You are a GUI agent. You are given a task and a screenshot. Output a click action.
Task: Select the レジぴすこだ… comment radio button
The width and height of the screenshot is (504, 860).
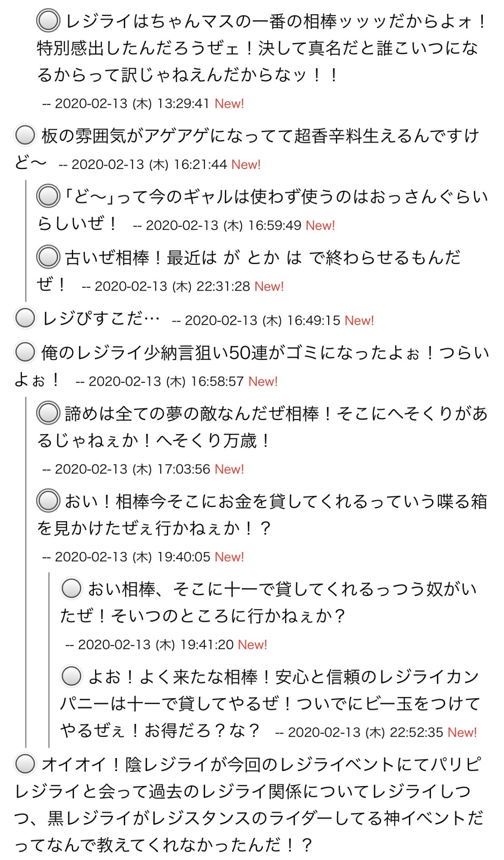click(25, 318)
